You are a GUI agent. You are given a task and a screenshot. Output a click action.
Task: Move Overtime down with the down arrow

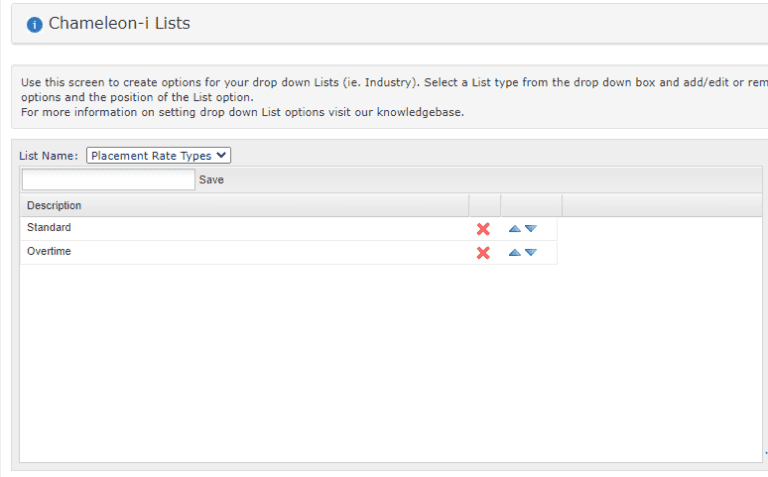coord(531,253)
